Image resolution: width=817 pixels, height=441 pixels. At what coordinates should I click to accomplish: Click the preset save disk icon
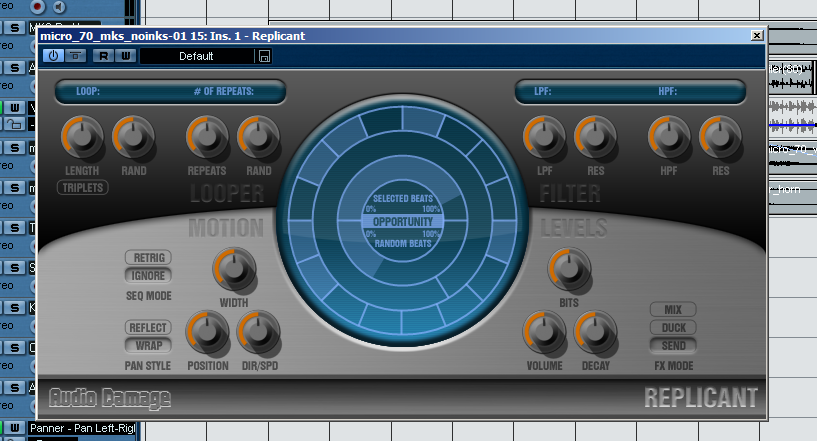tap(264, 56)
